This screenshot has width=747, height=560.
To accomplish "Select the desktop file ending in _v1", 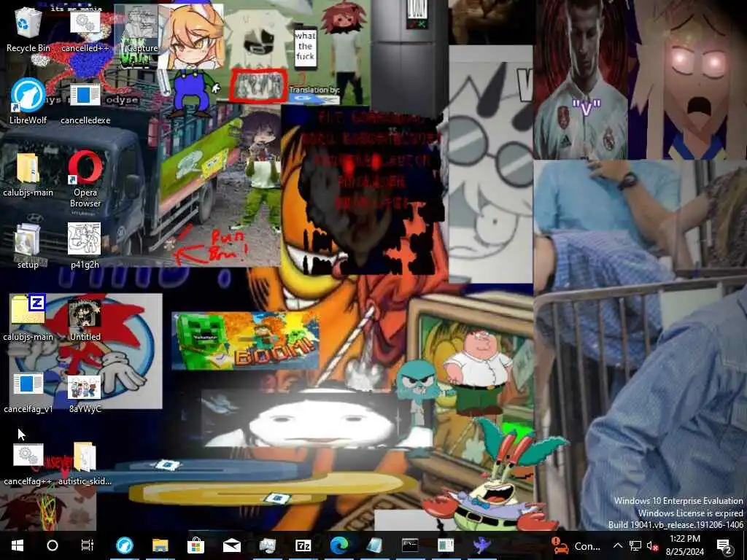I will click(28, 392).
